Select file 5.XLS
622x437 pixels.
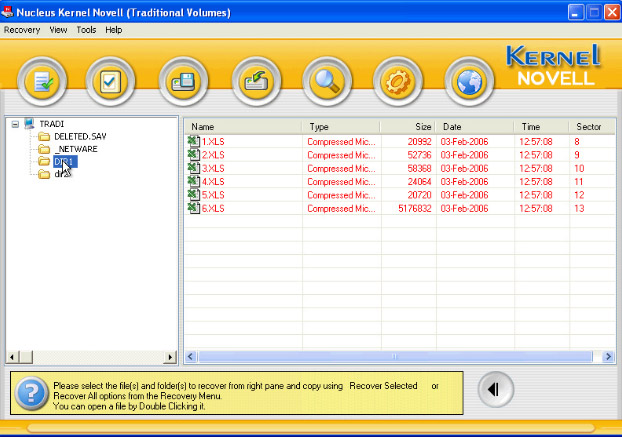point(213,195)
